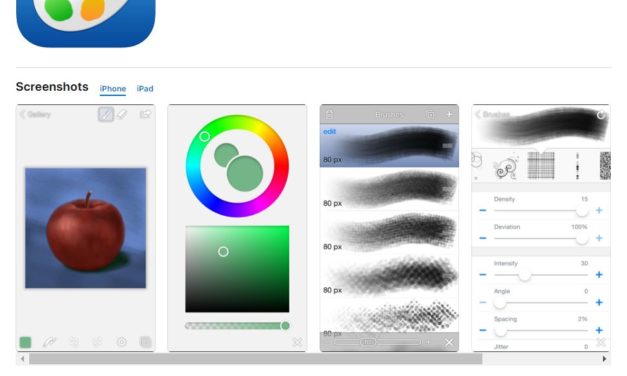Click the Brushes back button in fourth screenshot
This screenshot has width=627, height=376.
pyautogui.click(x=493, y=114)
